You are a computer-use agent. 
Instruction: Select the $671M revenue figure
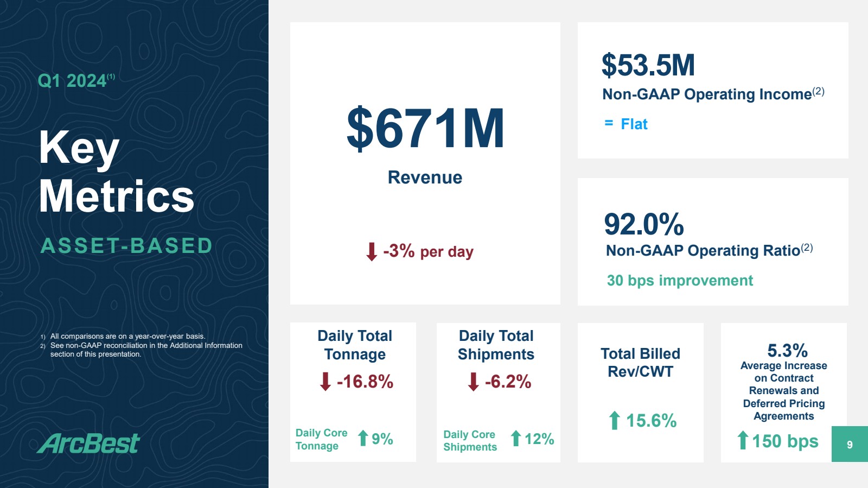425,129
